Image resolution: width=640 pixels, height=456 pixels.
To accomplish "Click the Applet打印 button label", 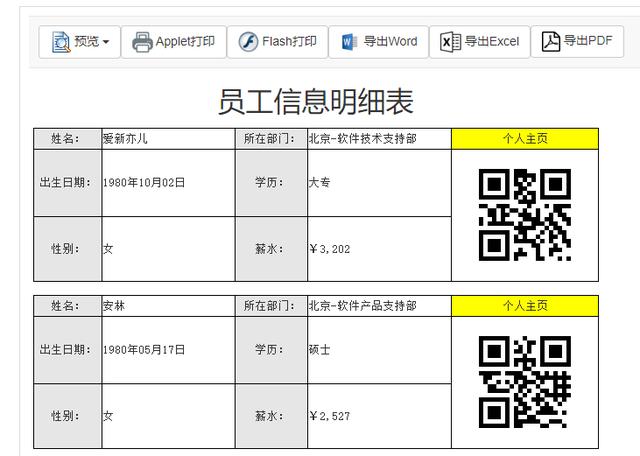I will point(185,41).
